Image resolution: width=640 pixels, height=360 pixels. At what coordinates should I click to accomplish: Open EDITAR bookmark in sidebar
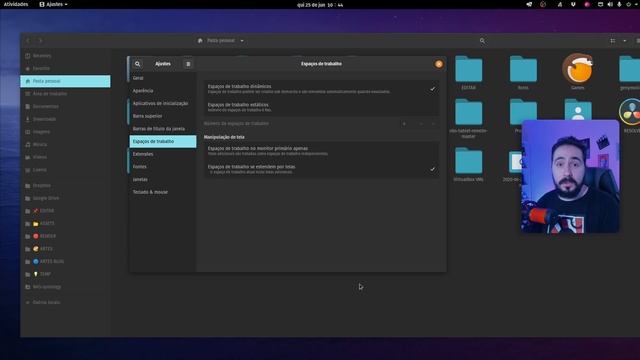coord(65,211)
